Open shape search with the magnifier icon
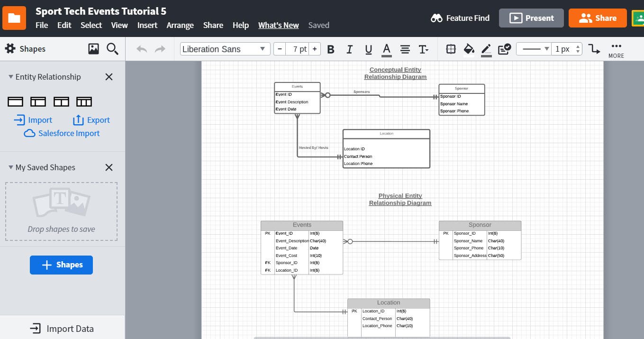Image resolution: width=644 pixels, height=339 pixels. point(112,49)
